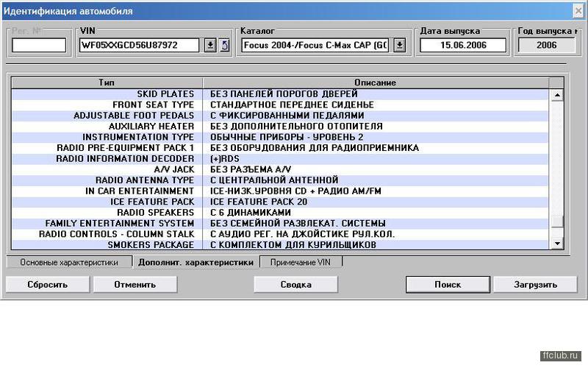Click description БЕЗ ОБОРУДОВАНИЯ ДЛЯ РАДИОПРИЕМНИКА
The width and height of the screenshot is (588, 368).
tap(315, 148)
